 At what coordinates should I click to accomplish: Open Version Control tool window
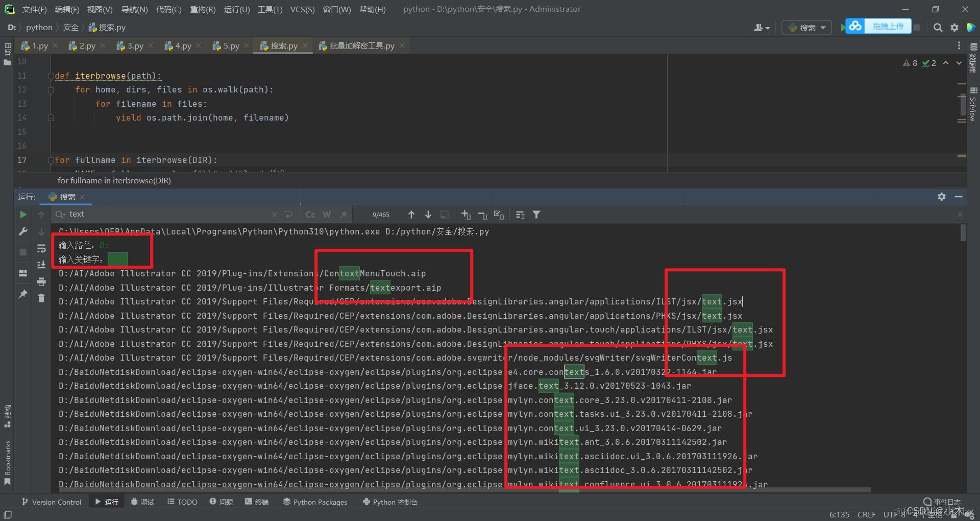pos(52,502)
